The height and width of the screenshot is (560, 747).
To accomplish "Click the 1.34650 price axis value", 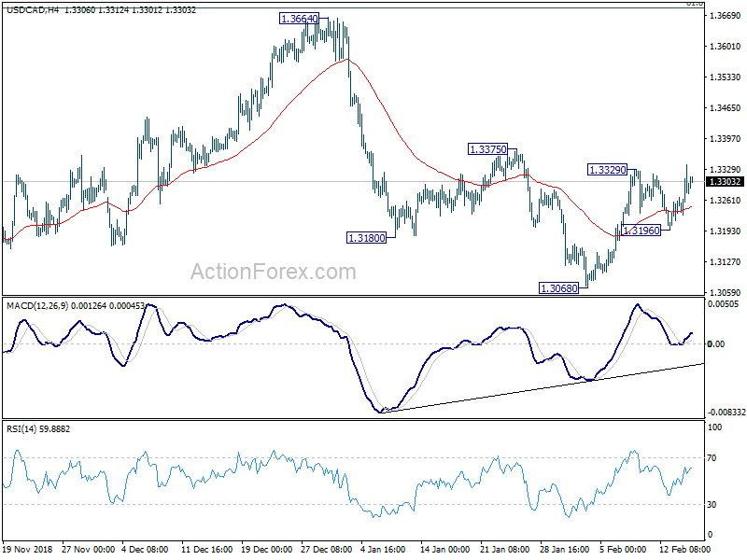I will tap(726, 108).
